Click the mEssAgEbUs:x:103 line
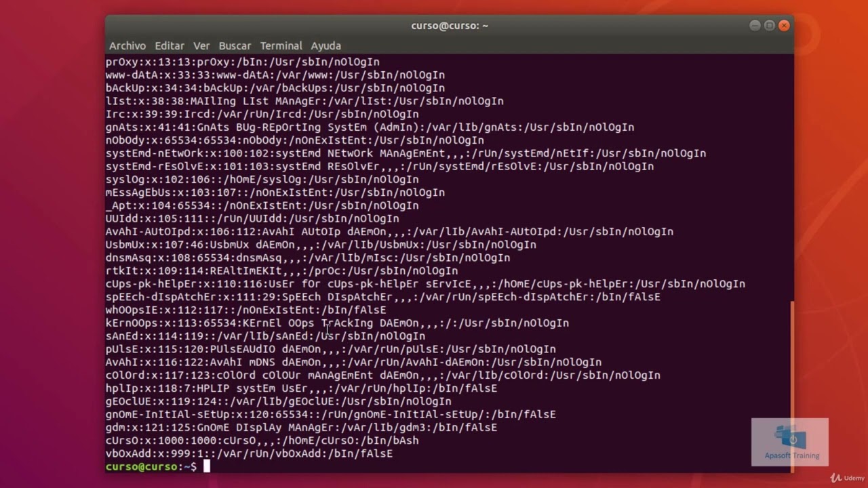Screen dimensions: 868x488 pos(275,192)
